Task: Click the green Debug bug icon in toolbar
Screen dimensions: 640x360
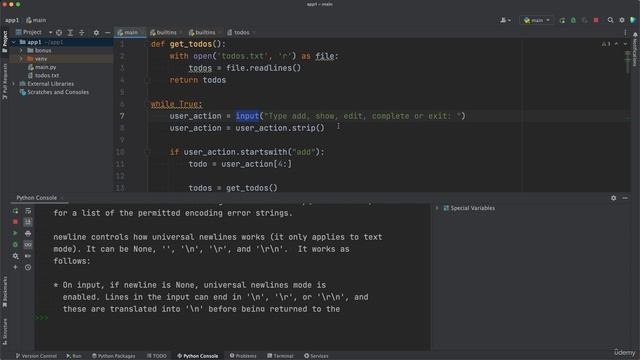Action: (573, 20)
